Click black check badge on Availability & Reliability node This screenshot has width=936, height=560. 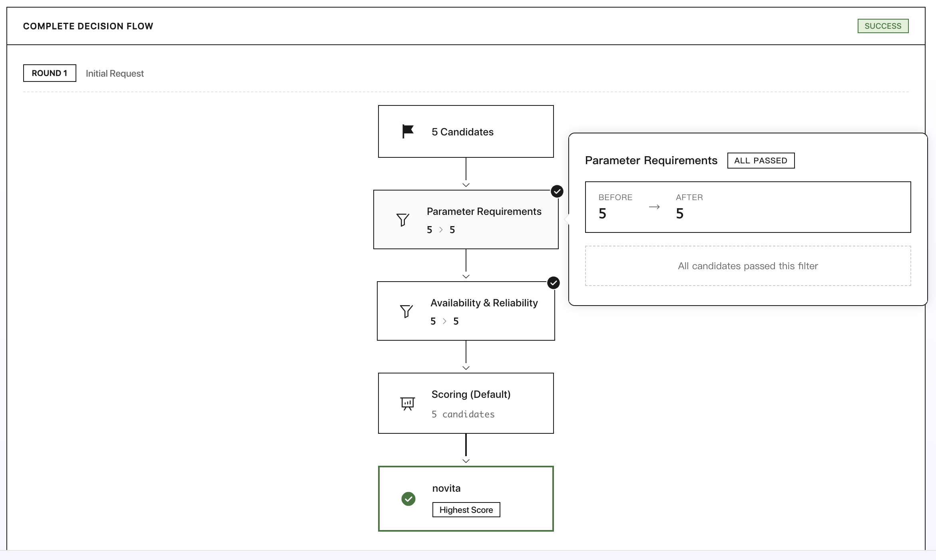[553, 283]
